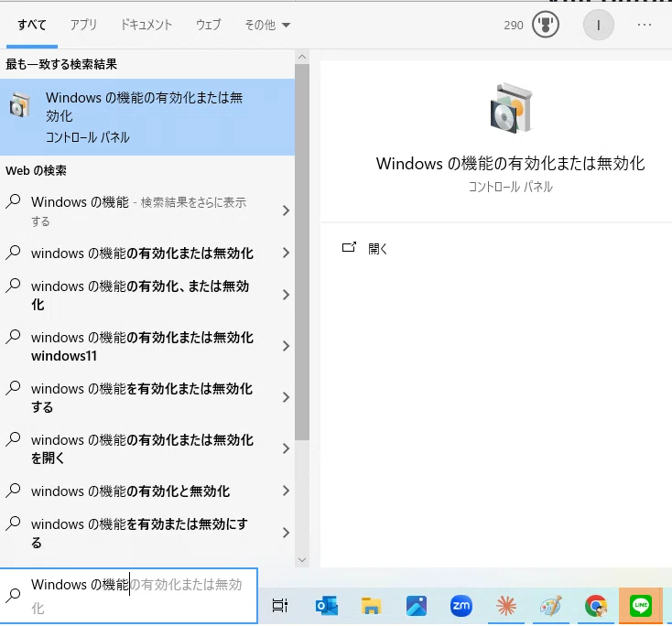Click the preview pane title Windows の機能の有効化または無効化

click(511, 163)
